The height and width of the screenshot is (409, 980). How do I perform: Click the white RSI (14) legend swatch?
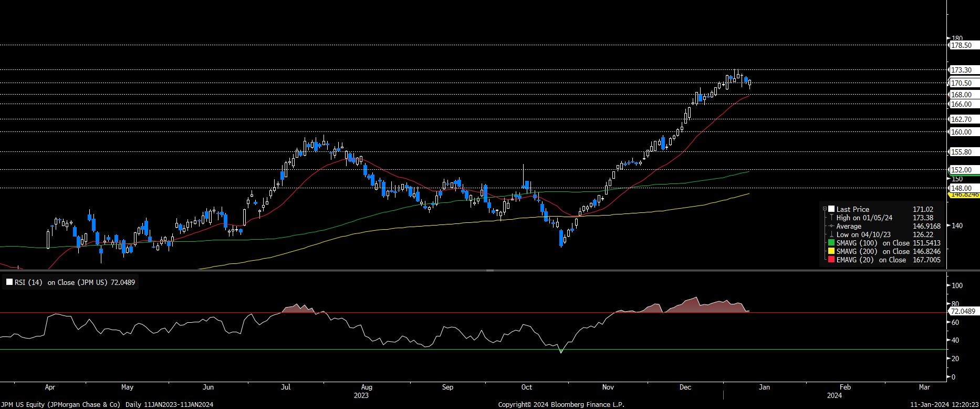point(9,282)
